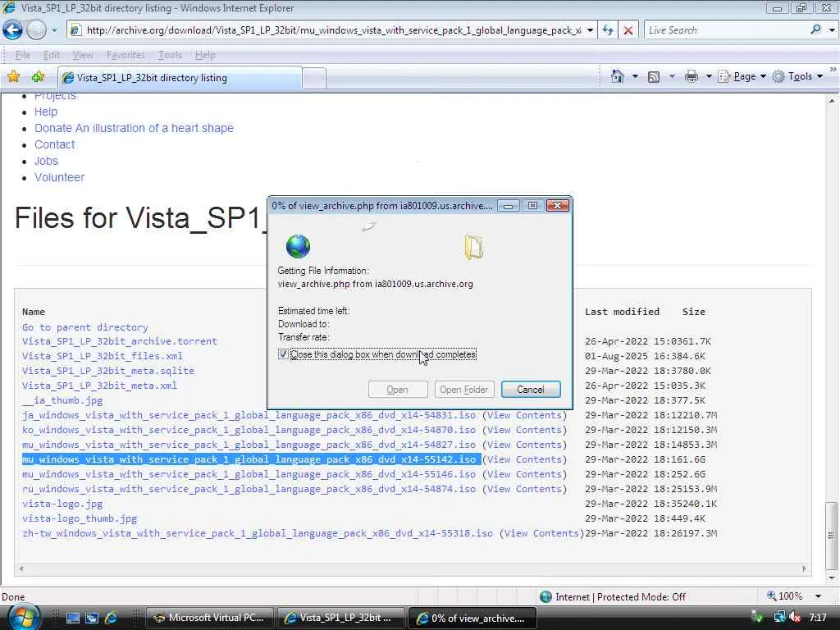
Task: Open the Favorites Center star icon
Action: click(13, 76)
